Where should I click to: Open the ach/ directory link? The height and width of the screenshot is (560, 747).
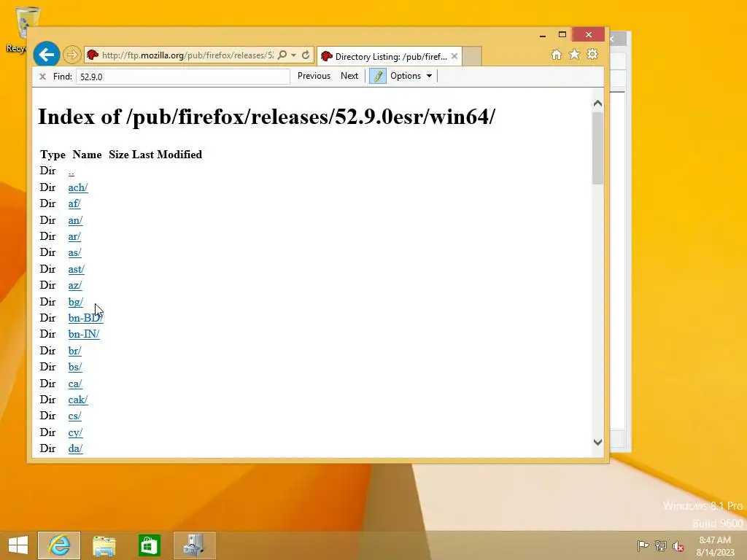(78, 187)
